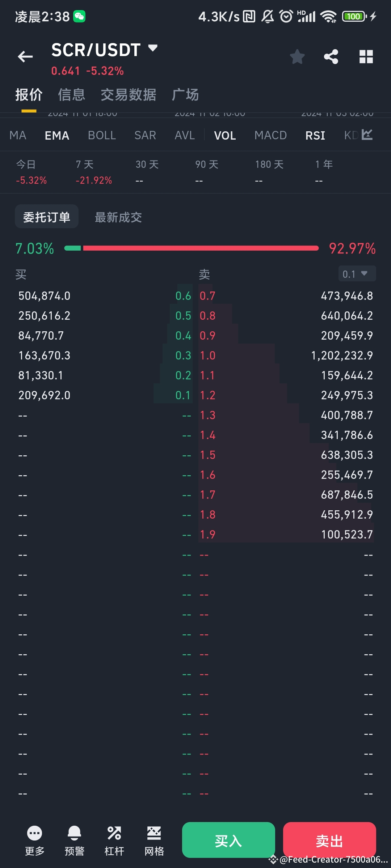Tap the red 卖出 sell button
Viewport: 391px width, 868px height.
tap(329, 840)
